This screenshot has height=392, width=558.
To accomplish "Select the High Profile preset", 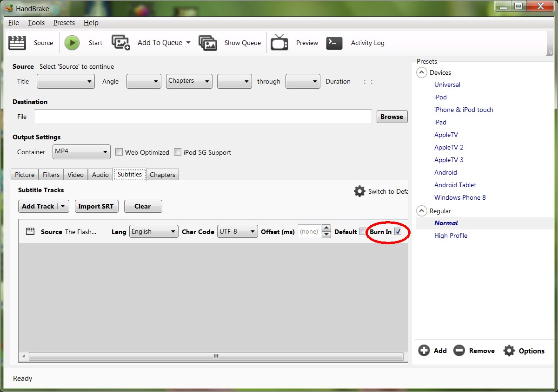I will coord(451,235).
